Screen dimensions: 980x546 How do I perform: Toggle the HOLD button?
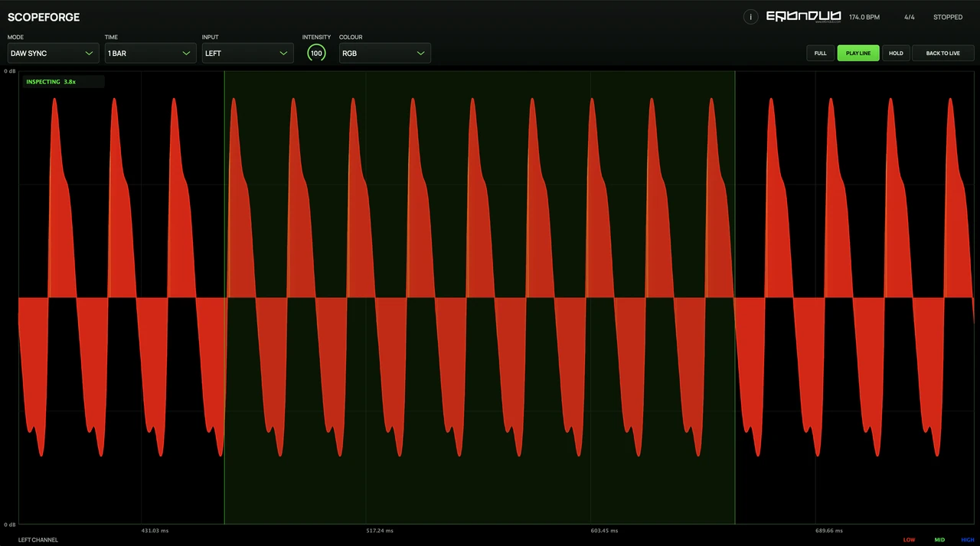point(896,54)
